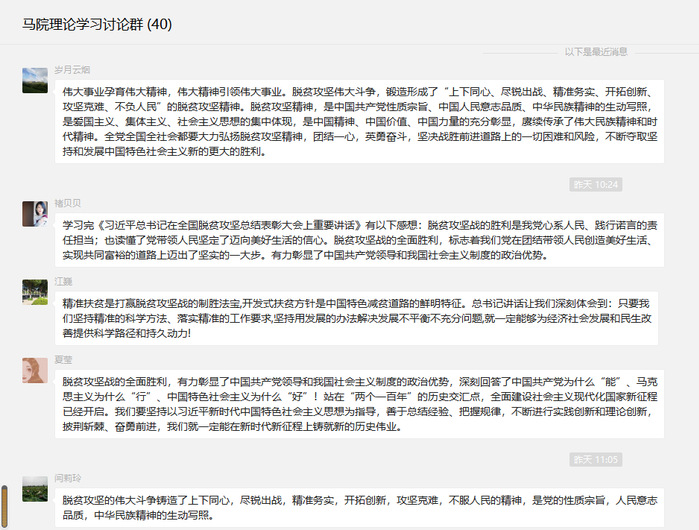
Task: Click the 以下是最近消息 divider text
Action: [x=596, y=51]
